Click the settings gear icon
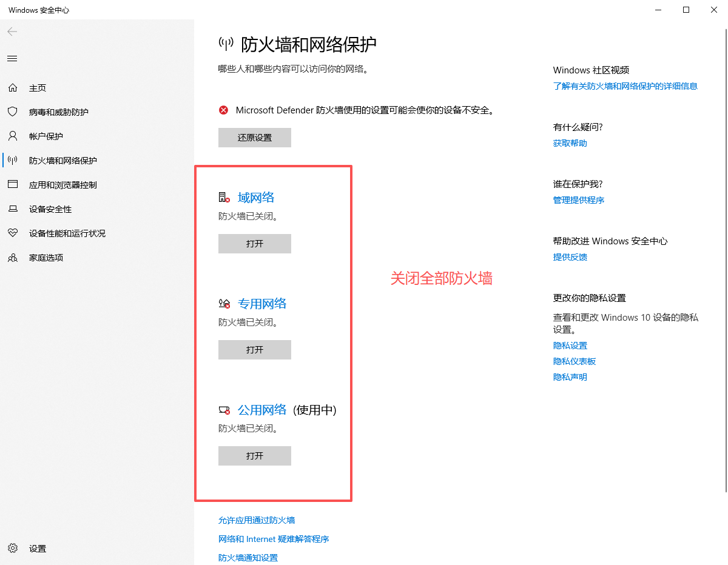Screen dimensions: 728x565 coord(13,549)
